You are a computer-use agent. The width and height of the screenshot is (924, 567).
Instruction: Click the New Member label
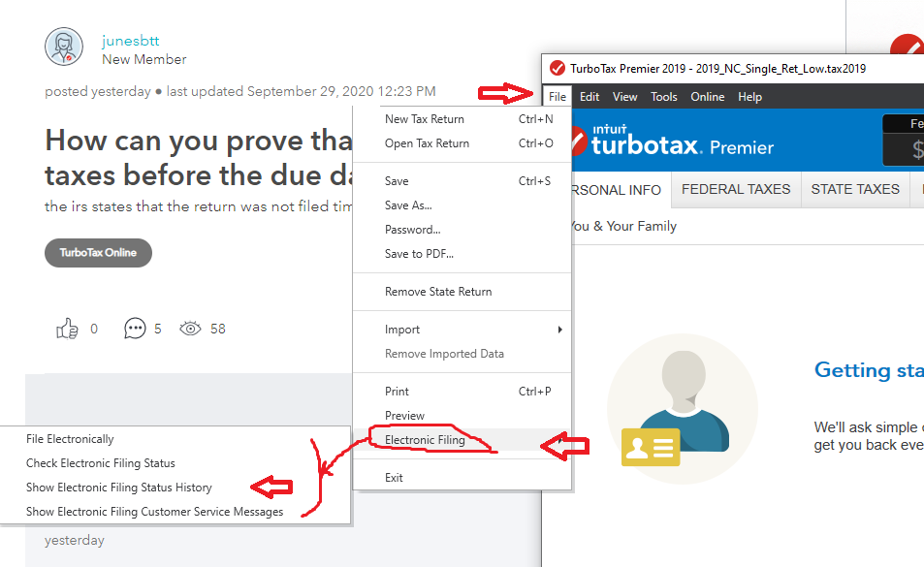coord(143,59)
